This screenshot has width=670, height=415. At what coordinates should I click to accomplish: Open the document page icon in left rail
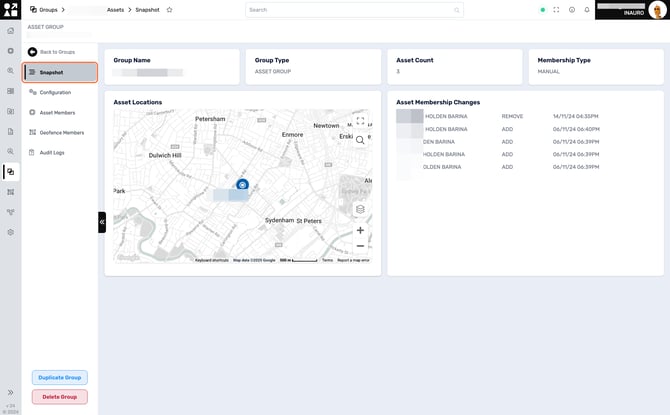[11, 132]
